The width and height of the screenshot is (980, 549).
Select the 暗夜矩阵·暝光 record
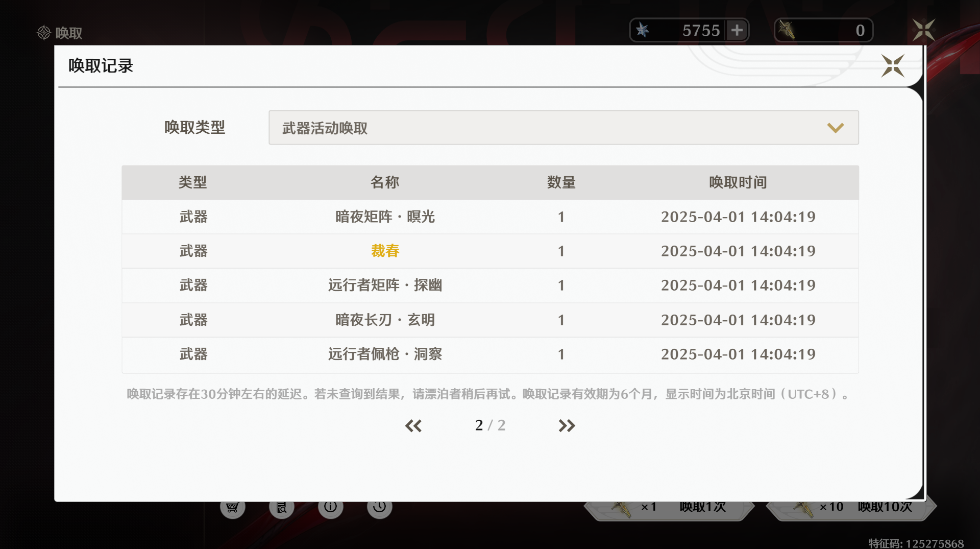click(490, 217)
